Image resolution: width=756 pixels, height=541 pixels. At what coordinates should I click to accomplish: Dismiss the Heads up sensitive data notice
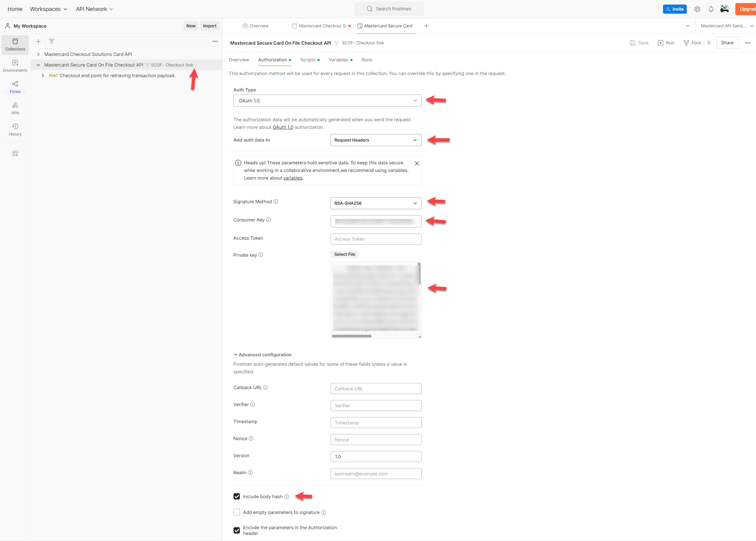pyautogui.click(x=417, y=163)
